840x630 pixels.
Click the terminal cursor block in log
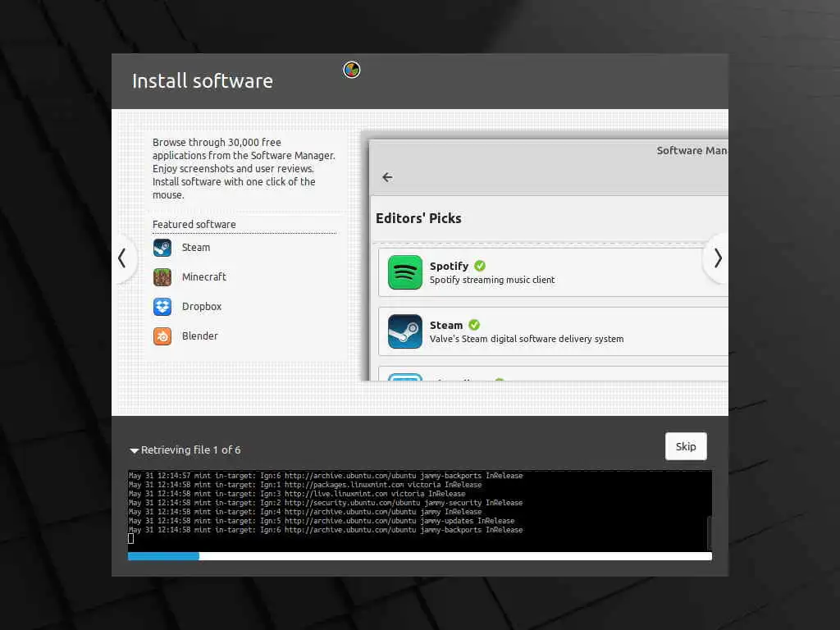130,538
